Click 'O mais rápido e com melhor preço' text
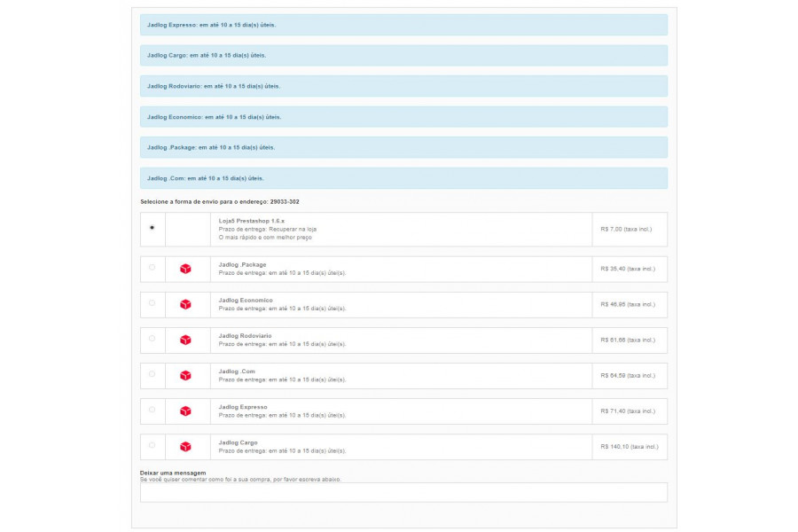 [x=265, y=238]
